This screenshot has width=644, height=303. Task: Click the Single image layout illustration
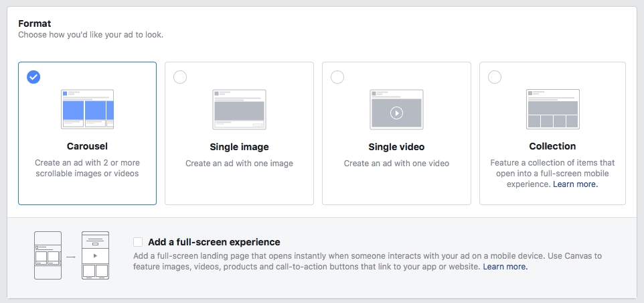tap(239, 109)
